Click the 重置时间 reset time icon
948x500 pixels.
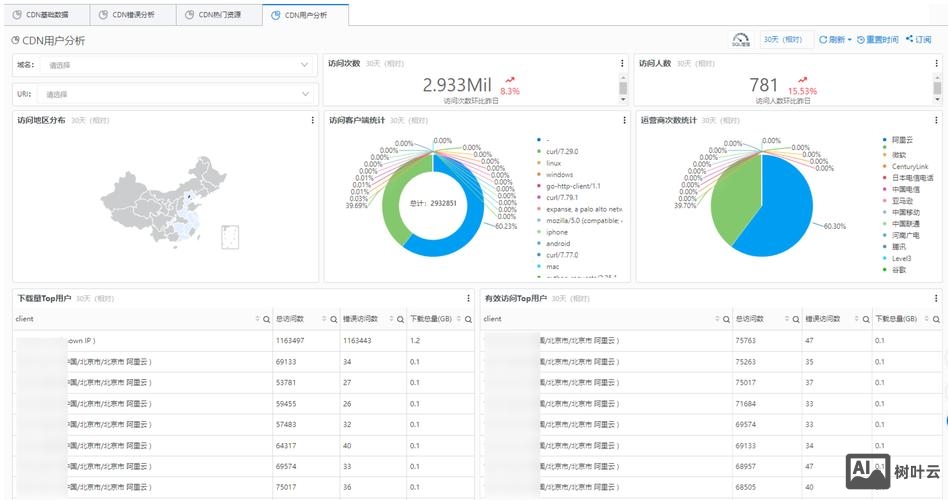click(861, 40)
